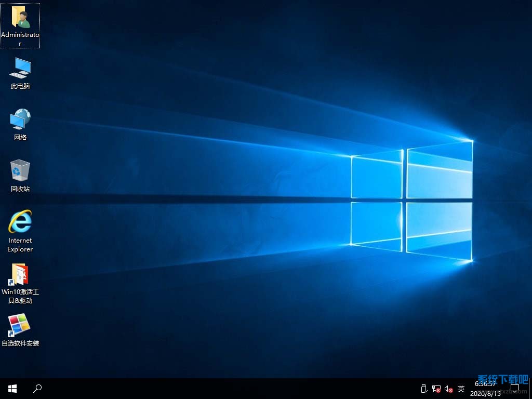532x399 pixels.
Task: Click the Windows logo on the wallpaper
Action: 411,200
